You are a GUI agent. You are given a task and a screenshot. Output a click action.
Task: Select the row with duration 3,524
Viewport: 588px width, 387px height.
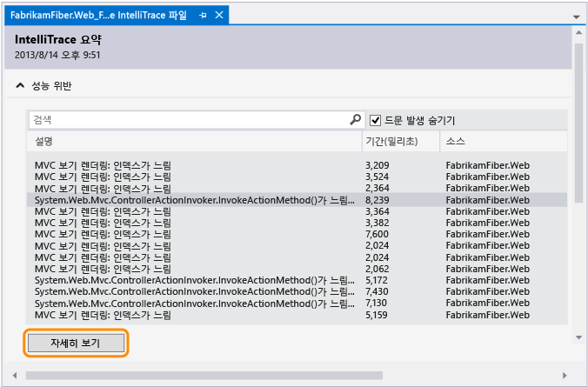pos(297,177)
